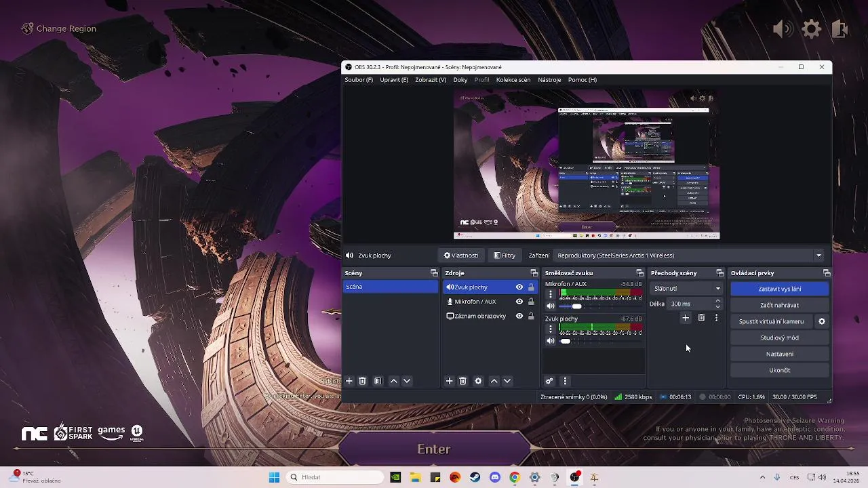Click Délka 300 ms duration field

[x=690, y=304]
